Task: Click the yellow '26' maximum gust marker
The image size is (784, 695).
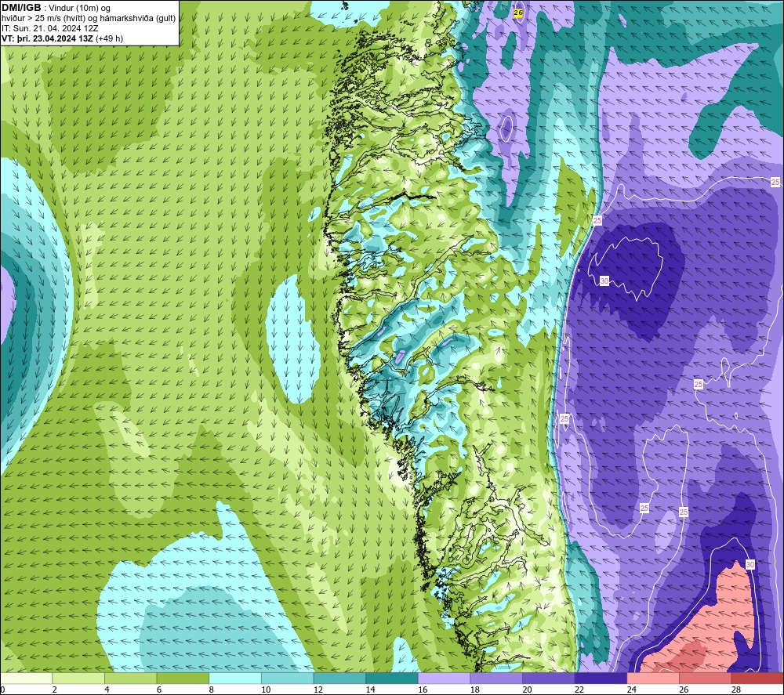Action: 518,13
